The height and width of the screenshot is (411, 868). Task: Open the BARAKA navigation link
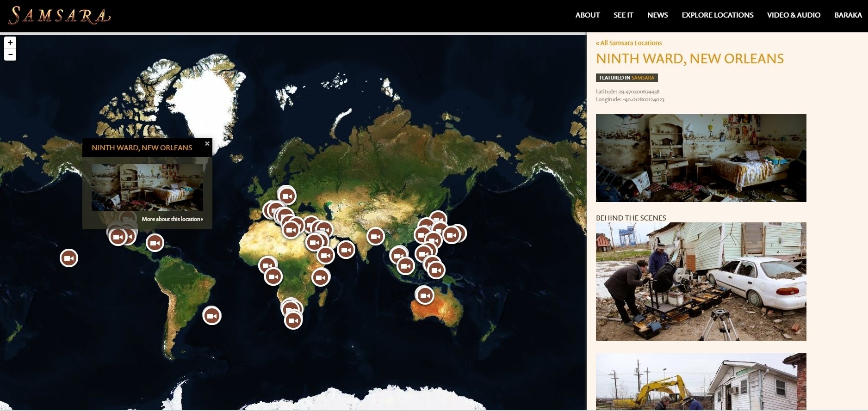(848, 15)
